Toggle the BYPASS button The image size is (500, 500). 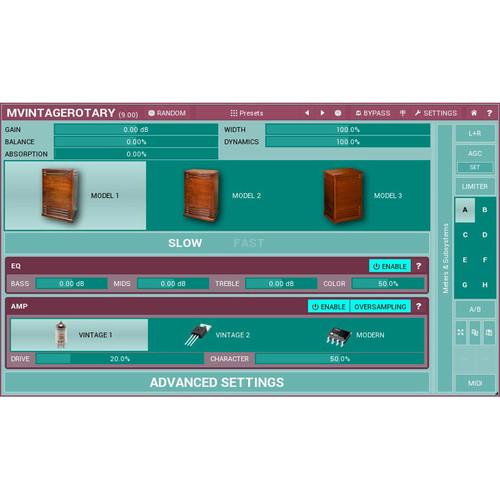(373, 113)
